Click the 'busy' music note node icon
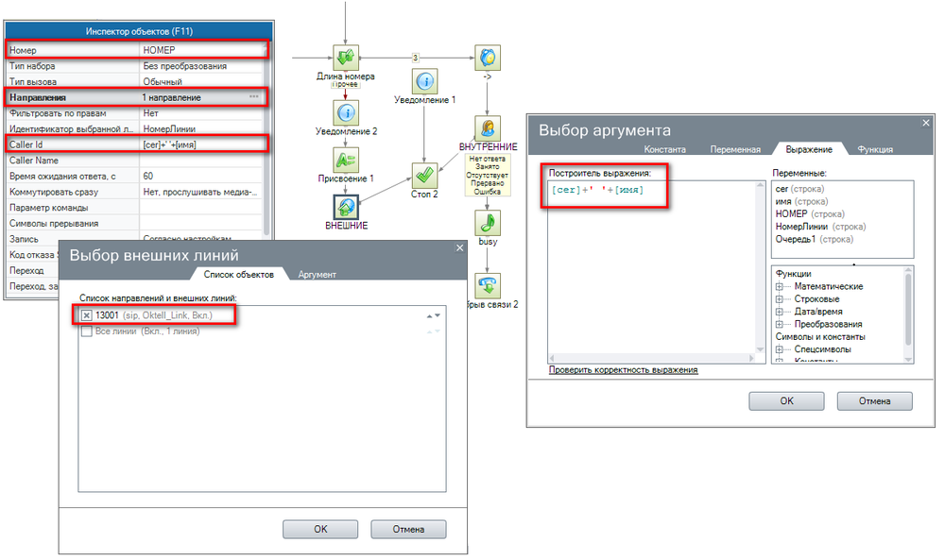945x560 pixels. [x=488, y=223]
